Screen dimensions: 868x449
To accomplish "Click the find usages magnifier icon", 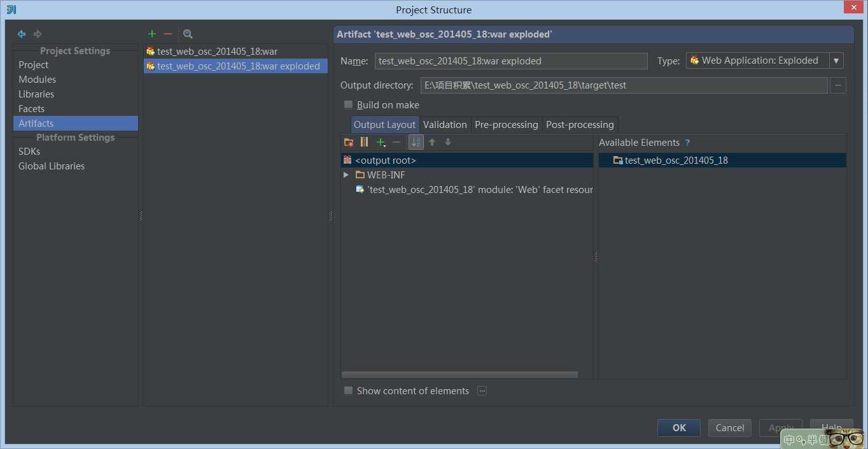I will (188, 34).
